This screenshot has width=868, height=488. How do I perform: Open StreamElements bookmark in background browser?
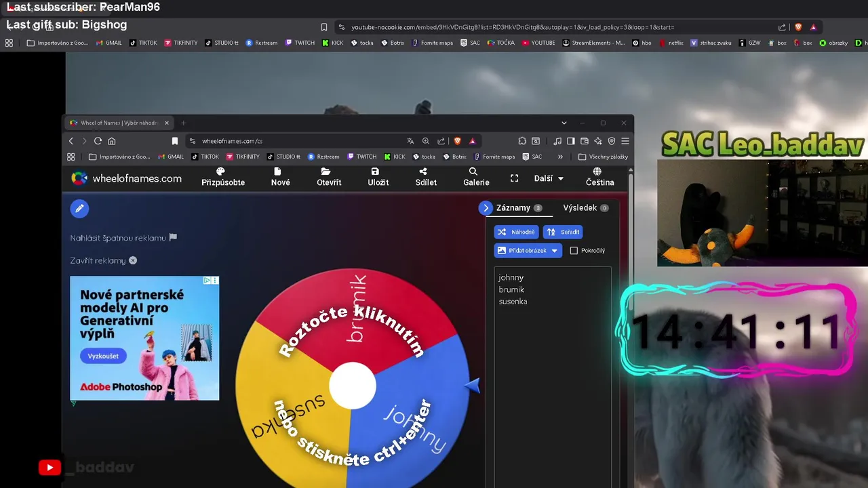[593, 43]
